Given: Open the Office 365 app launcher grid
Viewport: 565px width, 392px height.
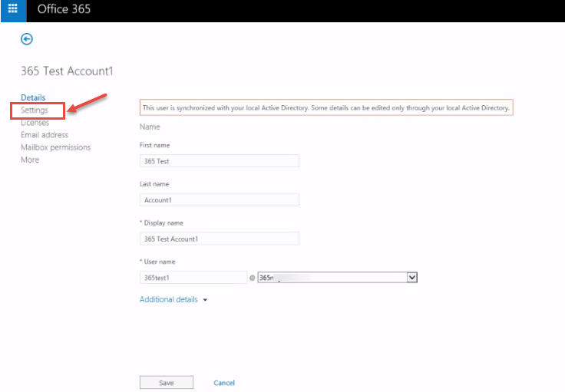Looking at the screenshot, I should coord(13,9).
